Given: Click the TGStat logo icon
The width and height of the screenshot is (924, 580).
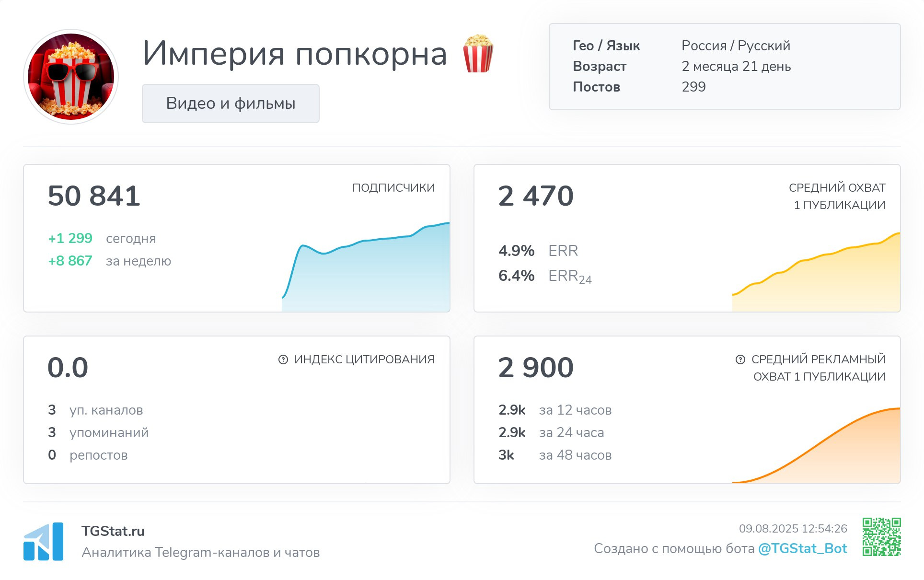Looking at the screenshot, I should click(x=43, y=542).
